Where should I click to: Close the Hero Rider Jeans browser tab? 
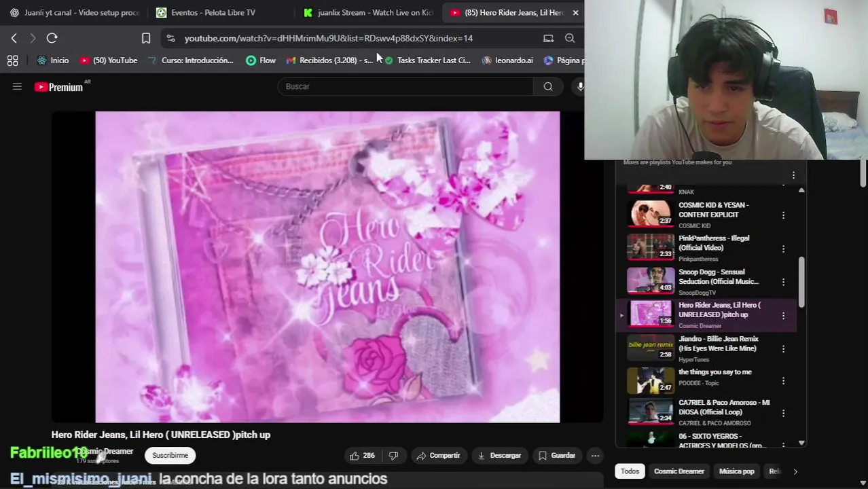[x=575, y=12]
